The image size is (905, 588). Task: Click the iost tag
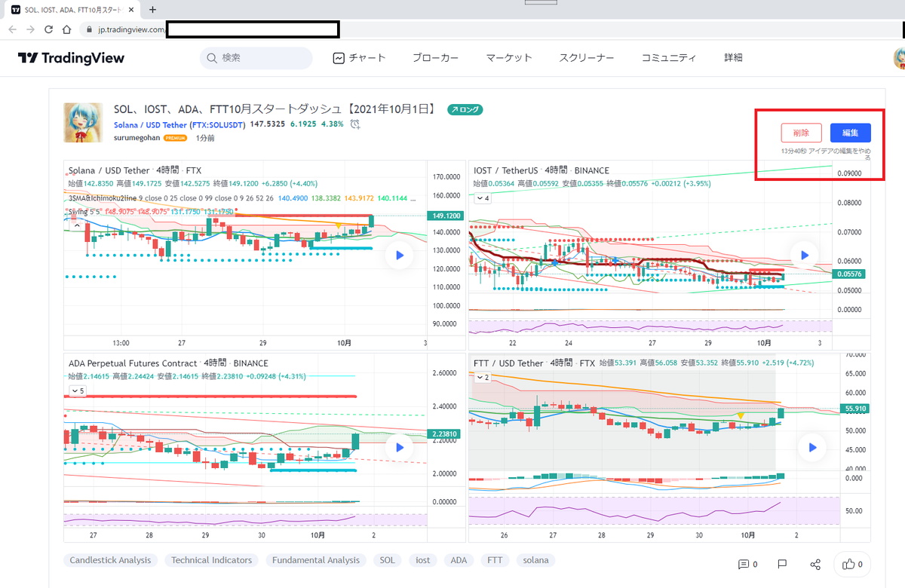pos(423,560)
